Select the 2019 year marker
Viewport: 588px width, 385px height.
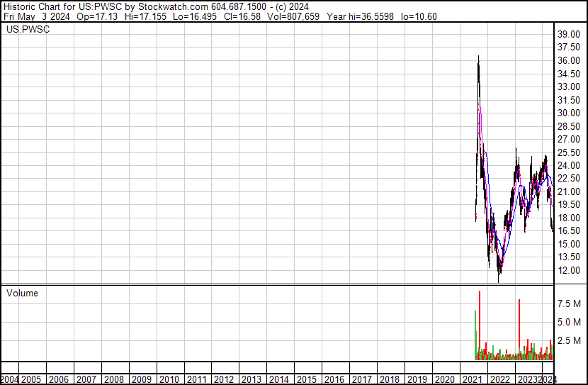pyautogui.click(x=417, y=379)
